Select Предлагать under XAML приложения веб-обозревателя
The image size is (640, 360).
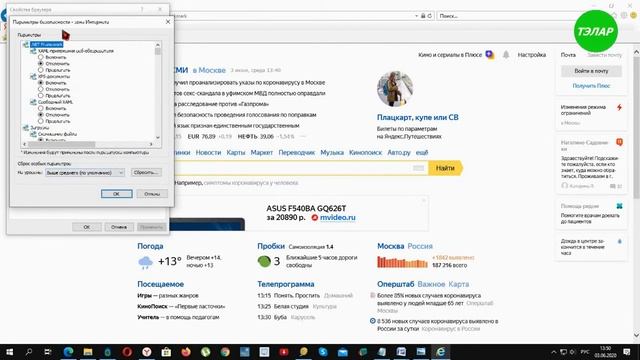40,70
